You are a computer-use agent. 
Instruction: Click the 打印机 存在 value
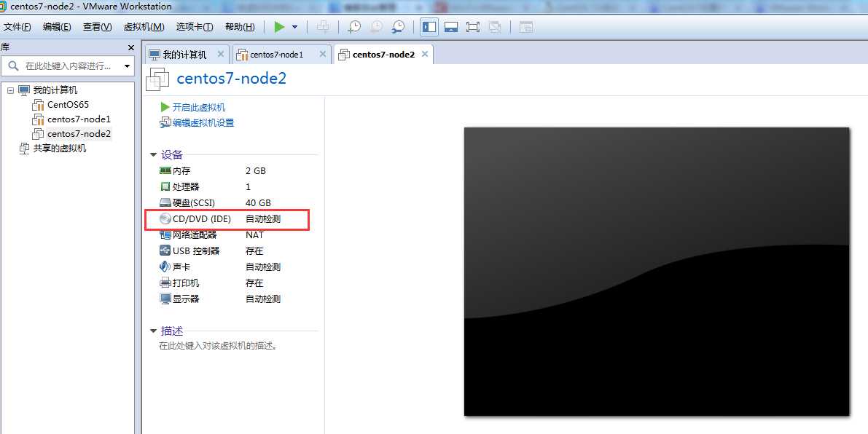pyautogui.click(x=254, y=283)
